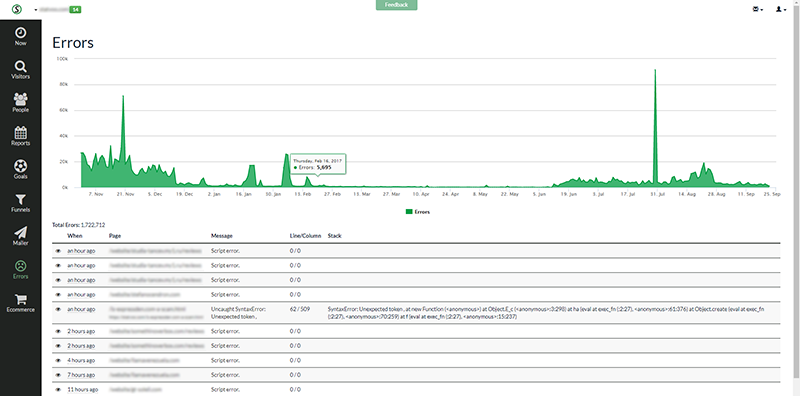Open the Now real-time view
This screenshot has height=396, width=800.
(20, 36)
